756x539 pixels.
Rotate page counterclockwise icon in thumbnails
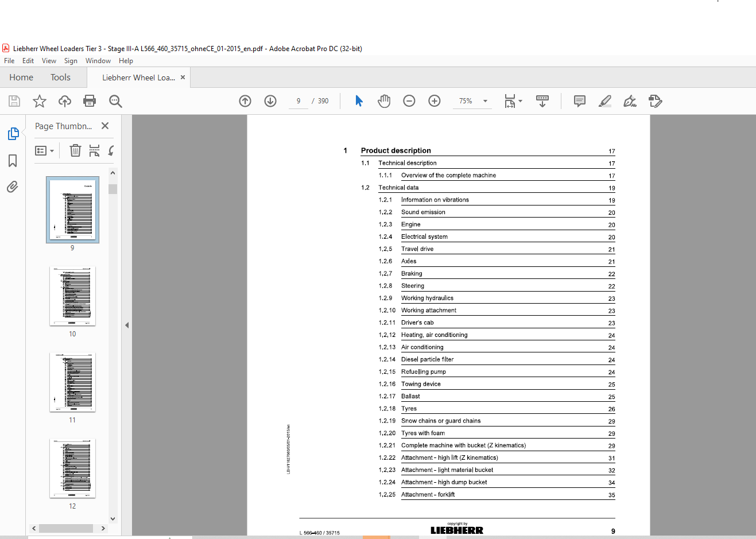tap(111, 151)
